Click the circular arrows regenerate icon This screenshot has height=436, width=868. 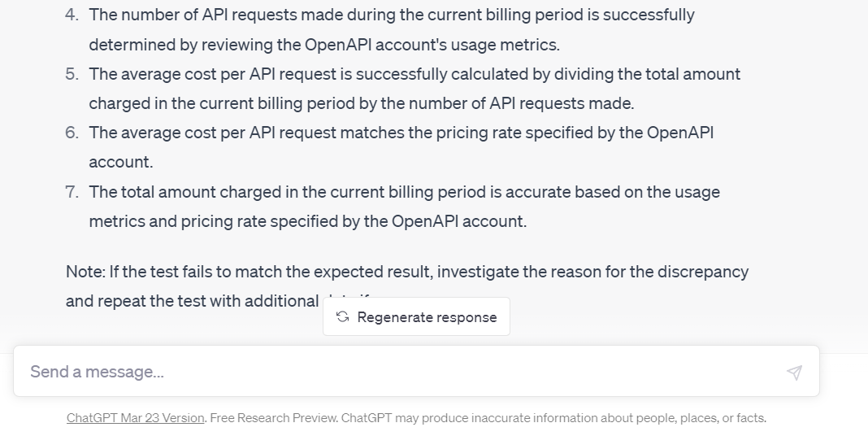343,317
